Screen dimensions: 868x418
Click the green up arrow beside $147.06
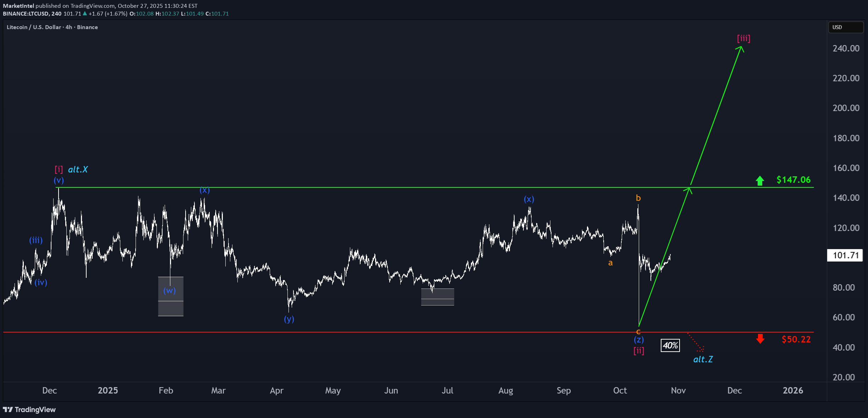tap(759, 181)
